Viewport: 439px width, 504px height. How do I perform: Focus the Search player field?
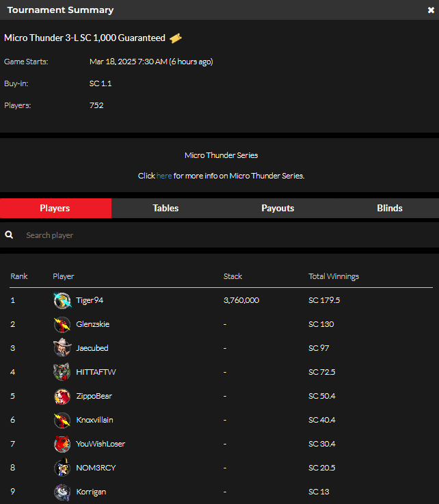tap(219, 235)
